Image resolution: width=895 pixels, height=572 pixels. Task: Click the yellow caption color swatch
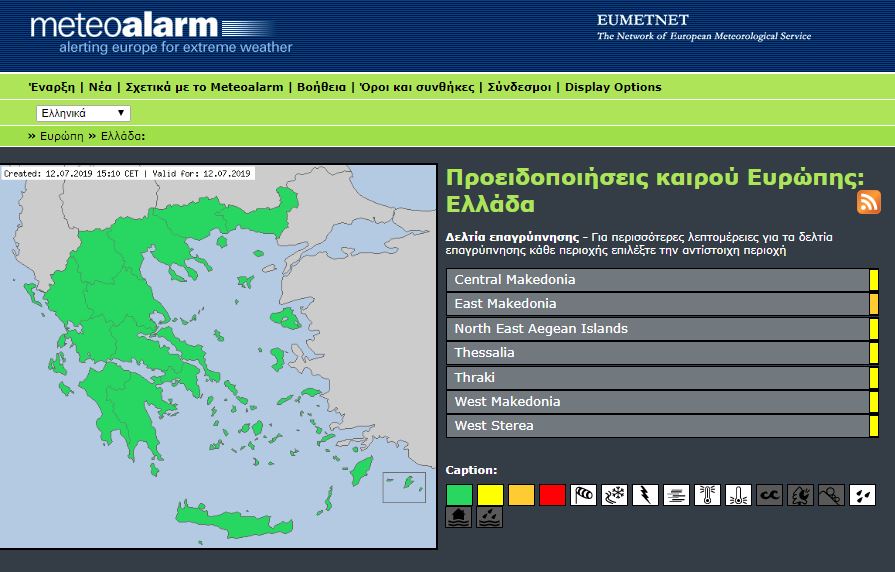pyautogui.click(x=490, y=495)
